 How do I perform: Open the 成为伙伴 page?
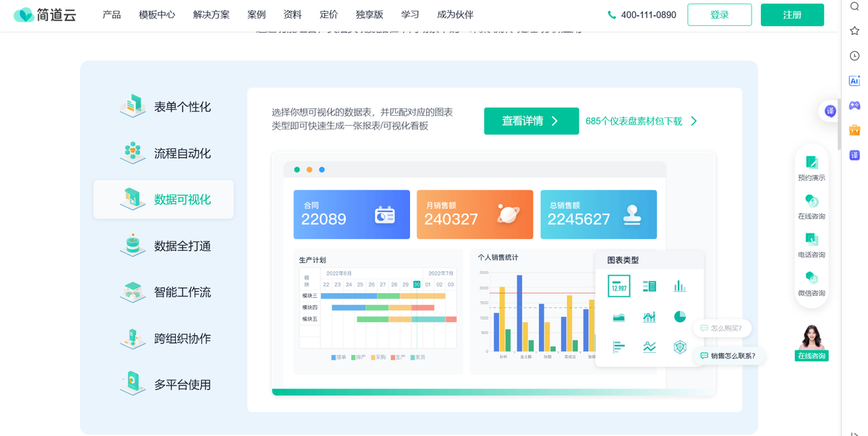point(455,14)
